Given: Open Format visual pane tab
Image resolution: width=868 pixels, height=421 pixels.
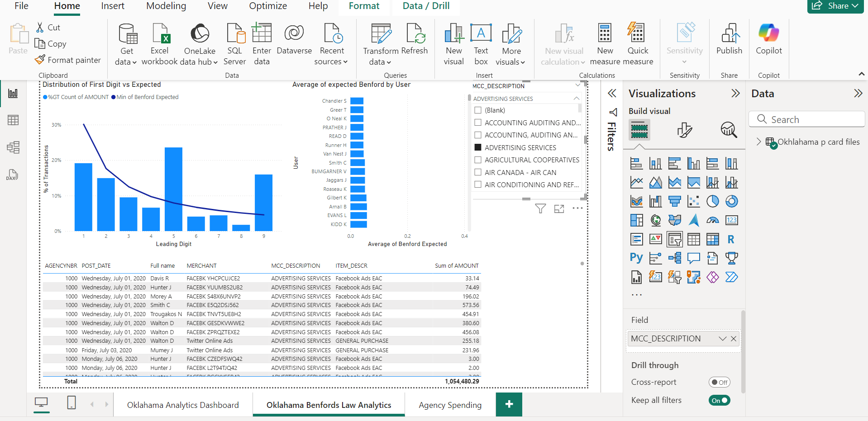Looking at the screenshot, I should (684, 130).
